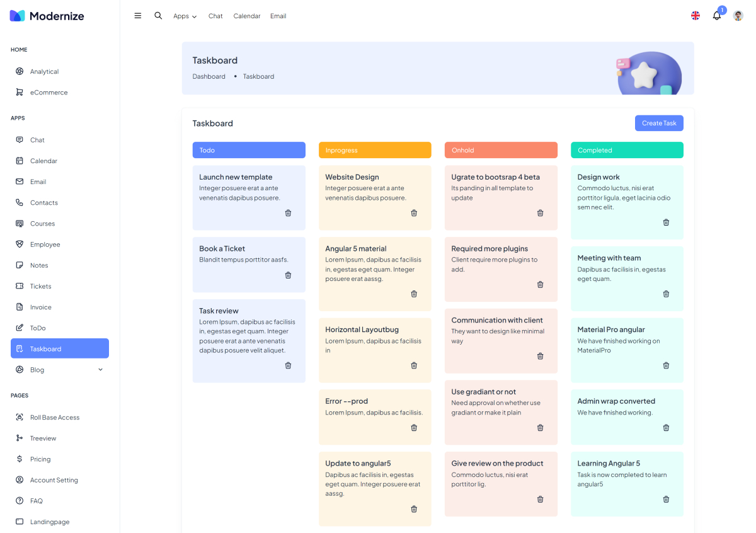Expand the Blog submenu in sidebar
The image size is (756, 533).
click(x=100, y=370)
